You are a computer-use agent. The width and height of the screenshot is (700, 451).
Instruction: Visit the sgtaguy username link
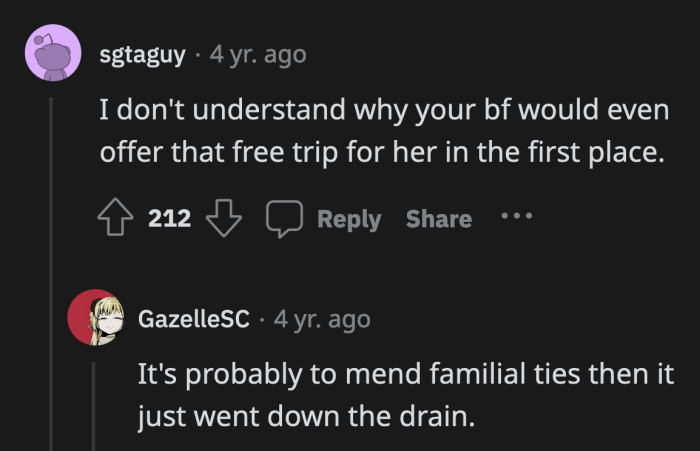coord(142,54)
